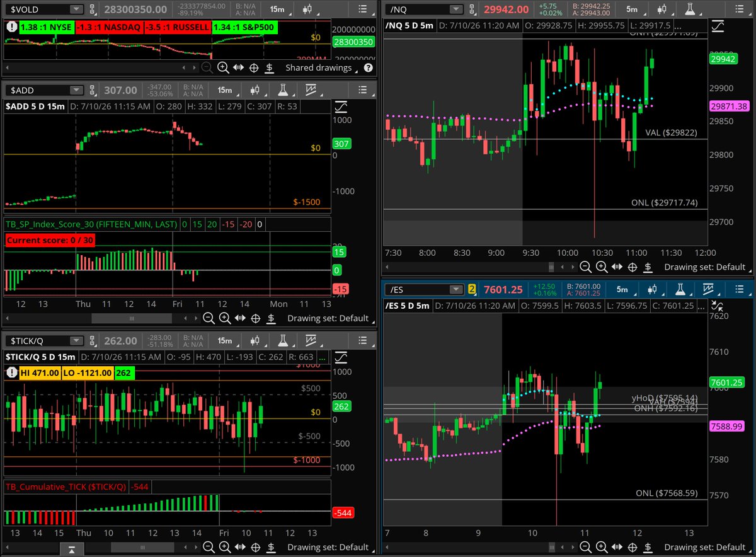Open crosshair drawing tool in $VOLD panel
The image size is (756, 557).
pyautogui.click(x=255, y=67)
